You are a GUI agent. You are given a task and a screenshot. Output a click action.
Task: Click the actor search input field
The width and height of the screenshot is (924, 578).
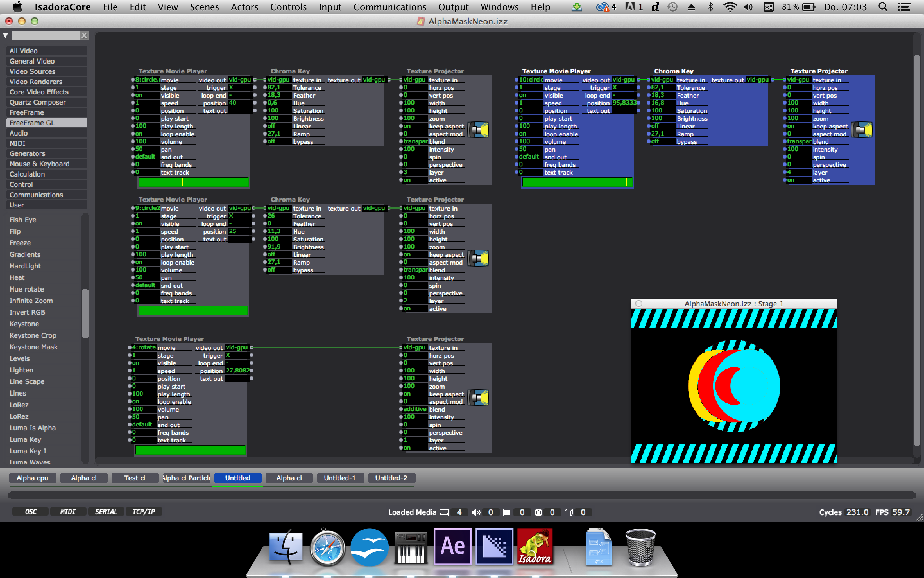[x=46, y=36]
